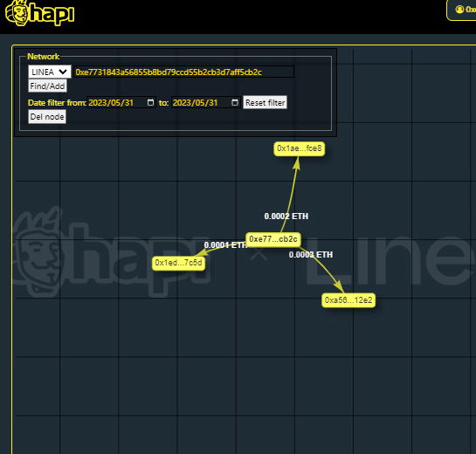
Task: Edit the 'from' date 2023/05/31 field
Action: pyautogui.click(x=121, y=102)
